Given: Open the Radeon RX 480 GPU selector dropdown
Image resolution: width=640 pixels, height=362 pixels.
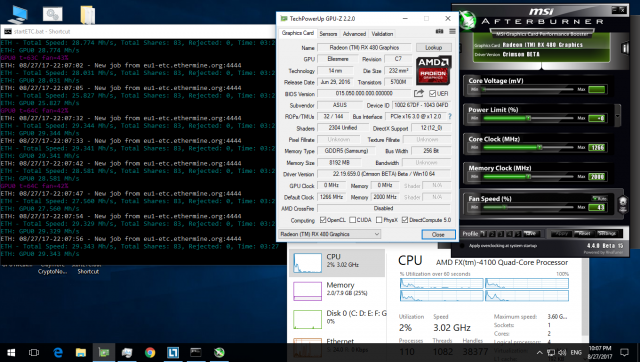Looking at the screenshot, I should point(329,234).
